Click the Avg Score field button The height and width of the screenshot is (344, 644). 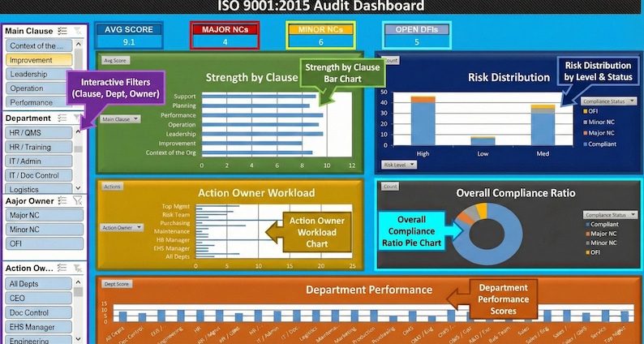tap(115, 60)
